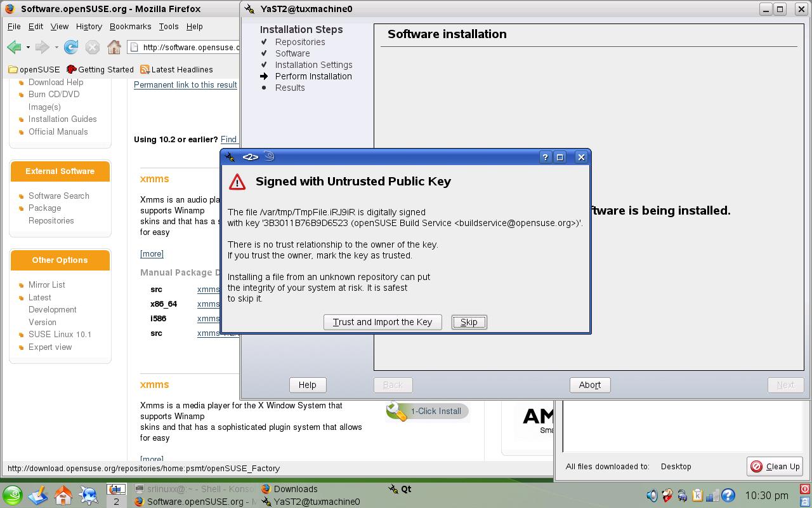Open the Klipper clipboard tray icon
Screen dimensions: 812x508
[x=697, y=495]
